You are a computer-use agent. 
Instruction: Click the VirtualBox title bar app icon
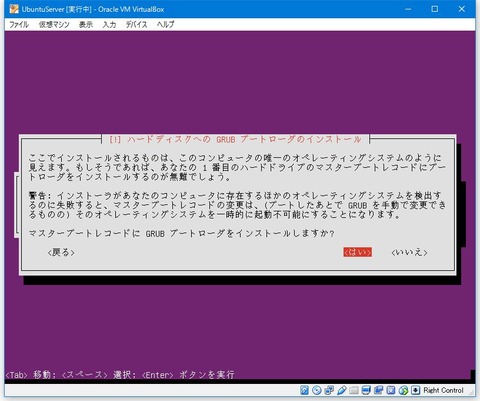[x=14, y=9]
